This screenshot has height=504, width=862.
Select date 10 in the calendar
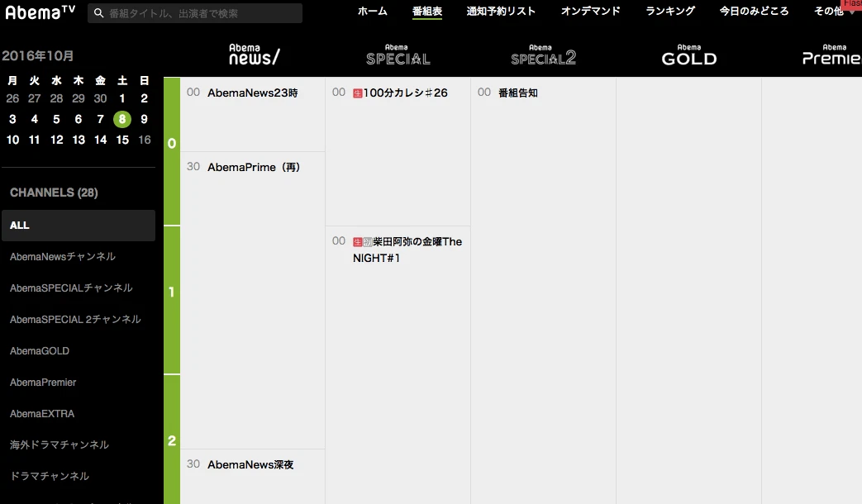click(x=12, y=140)
